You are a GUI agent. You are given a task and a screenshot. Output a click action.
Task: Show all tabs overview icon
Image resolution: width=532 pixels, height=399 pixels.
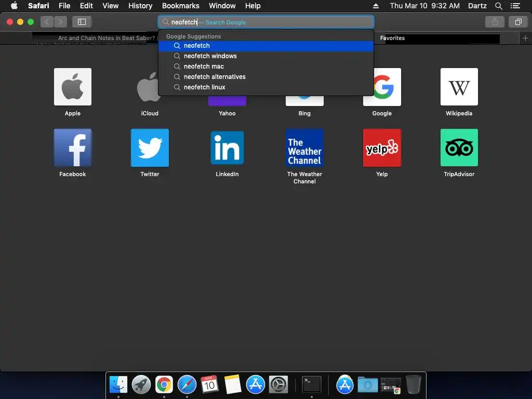pos(518,22)
